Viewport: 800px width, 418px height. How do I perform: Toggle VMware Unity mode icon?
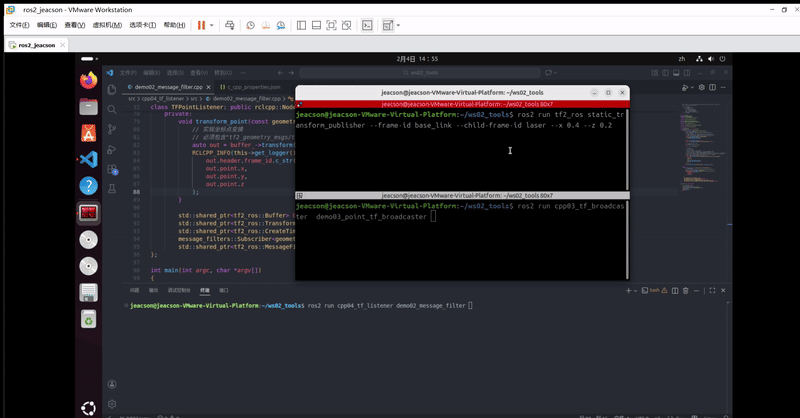click(346, 25)
